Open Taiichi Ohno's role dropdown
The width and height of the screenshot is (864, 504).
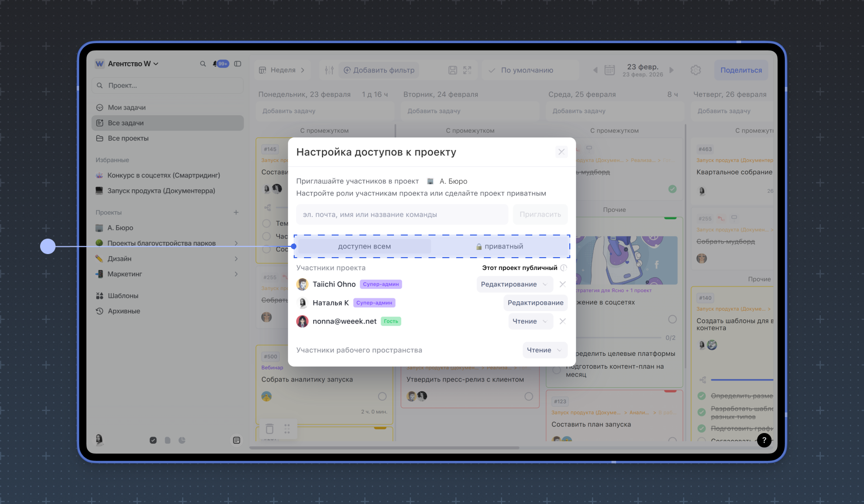tap(514, 284)
